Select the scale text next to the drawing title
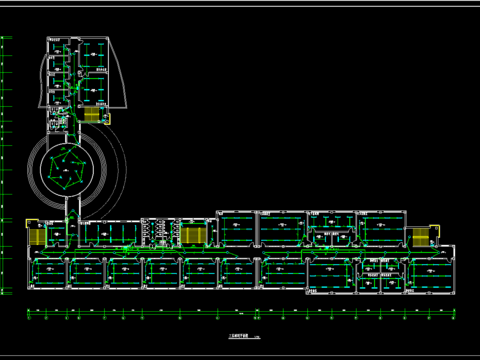Screen dimensions: 480x360 pyautogui.click(x=257, y=337)
